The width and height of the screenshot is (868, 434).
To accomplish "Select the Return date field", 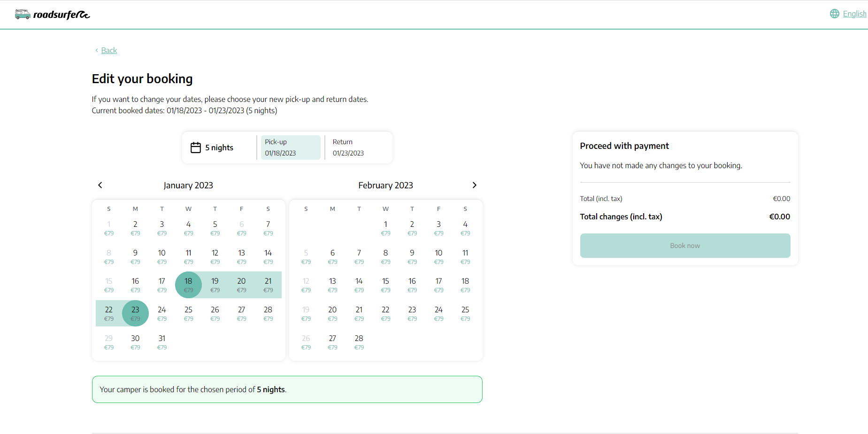I will [x=359, y=147].
